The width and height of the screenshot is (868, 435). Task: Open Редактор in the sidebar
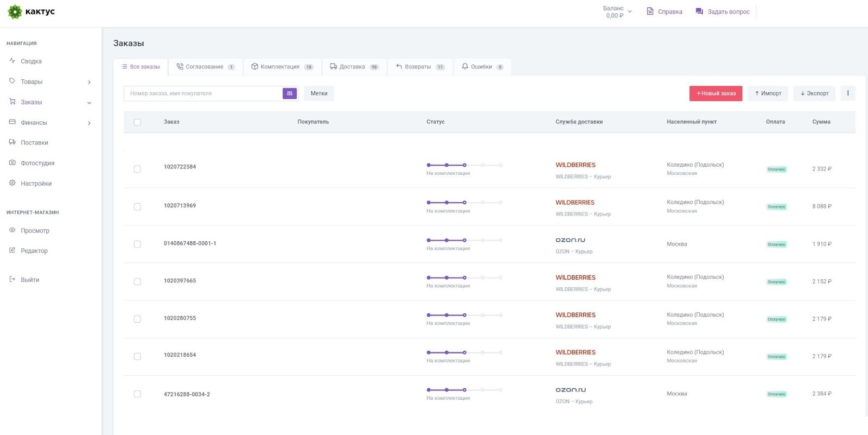(x=34, y=251)
